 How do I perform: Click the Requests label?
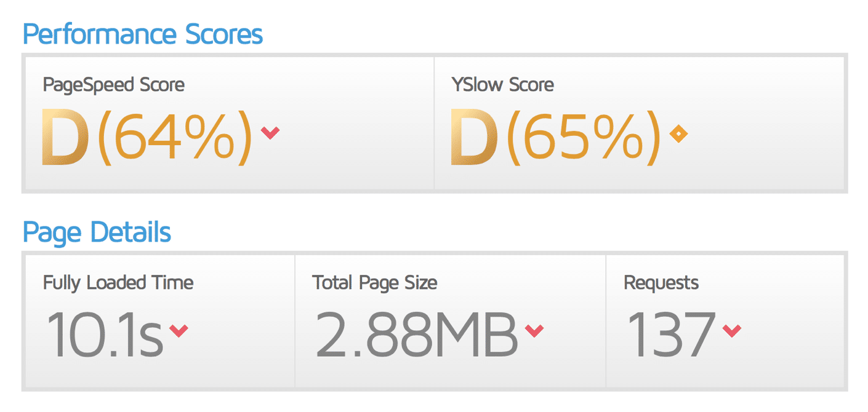661,283
